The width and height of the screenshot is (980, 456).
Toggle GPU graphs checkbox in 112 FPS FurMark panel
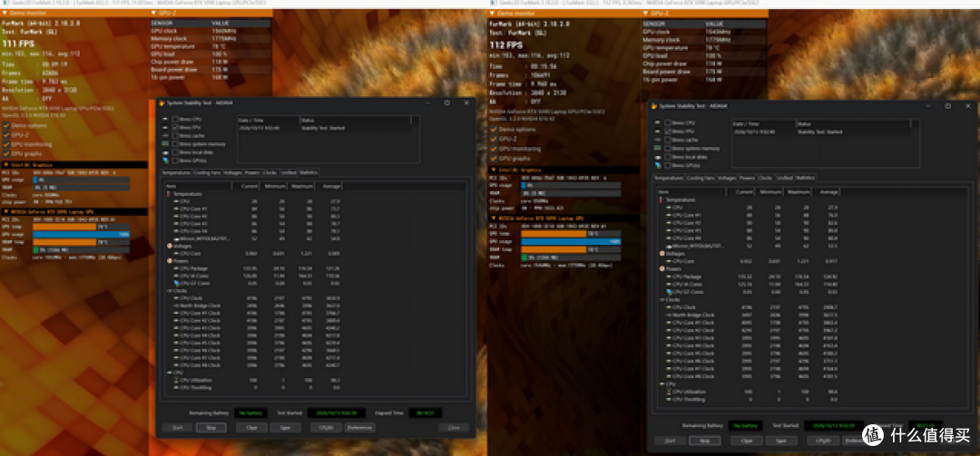[493, 159]
